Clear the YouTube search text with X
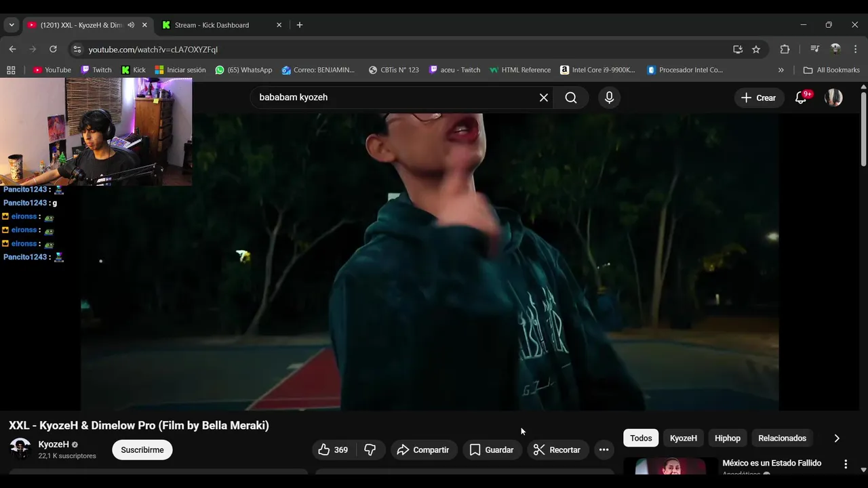868x488 pixels. (x=544, y=98)
